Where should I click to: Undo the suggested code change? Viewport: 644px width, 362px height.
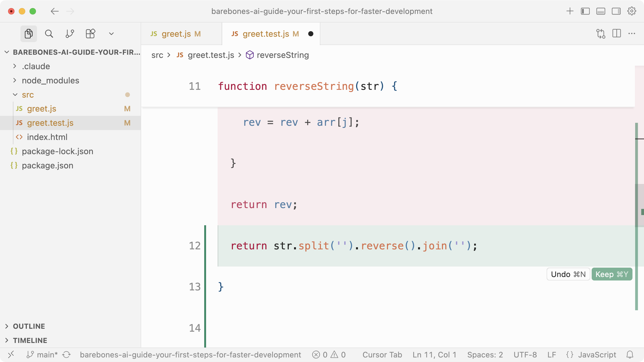[x=568, y=274]
